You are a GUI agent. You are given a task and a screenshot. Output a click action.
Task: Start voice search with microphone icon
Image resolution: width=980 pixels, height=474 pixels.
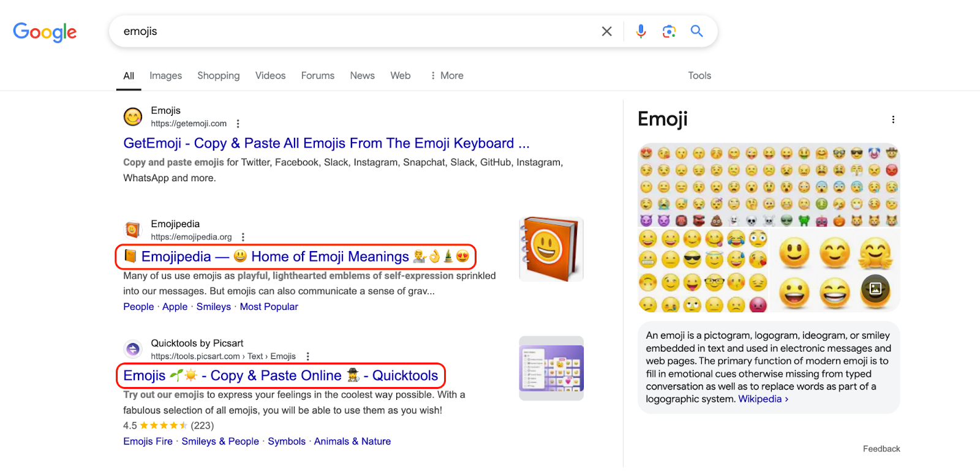click(x=641, y=31)
